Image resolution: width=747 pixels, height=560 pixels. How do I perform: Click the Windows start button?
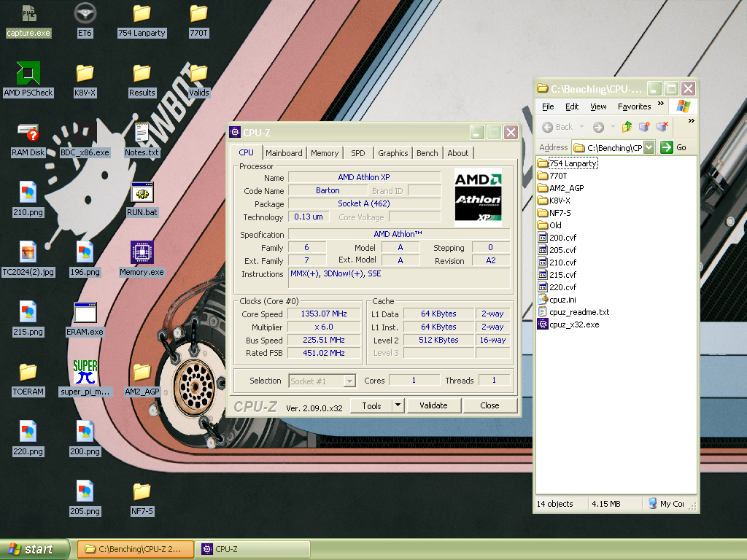pos(34,549)
